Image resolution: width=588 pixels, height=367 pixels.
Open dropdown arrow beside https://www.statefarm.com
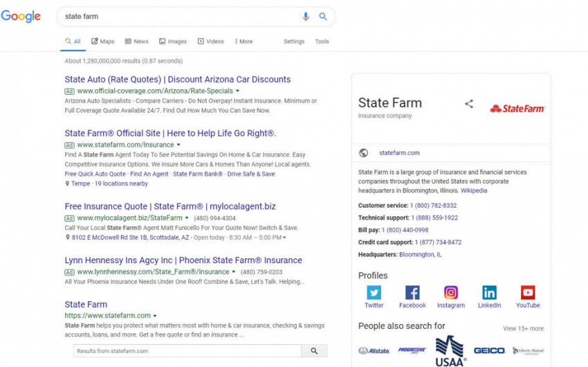click(x=155, y=316)
